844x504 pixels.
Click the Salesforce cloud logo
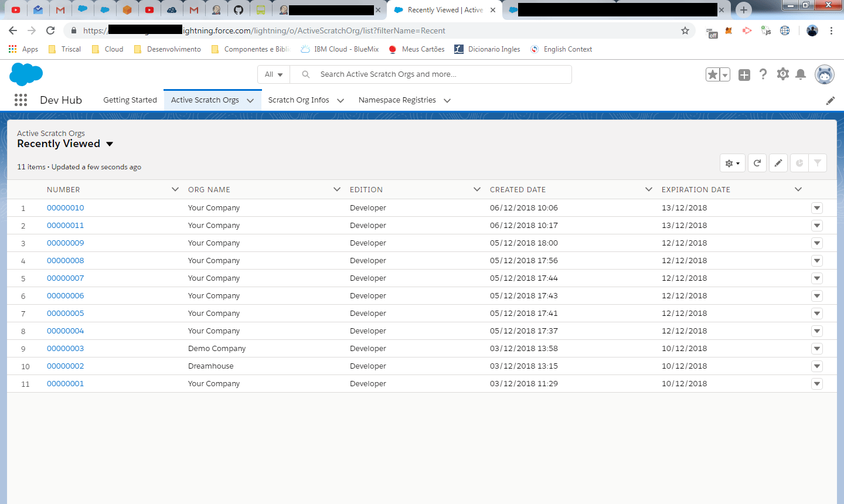click(x=26, y=75)
